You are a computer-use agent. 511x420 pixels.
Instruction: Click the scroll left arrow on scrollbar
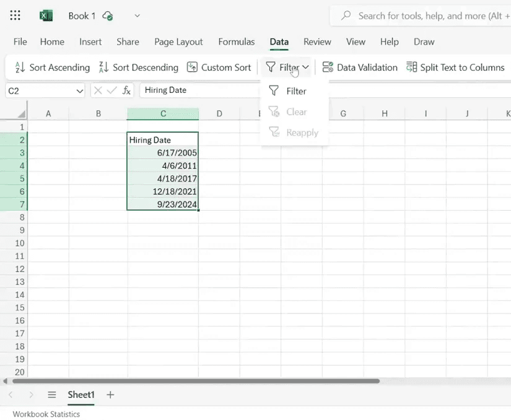coord(5,381)
